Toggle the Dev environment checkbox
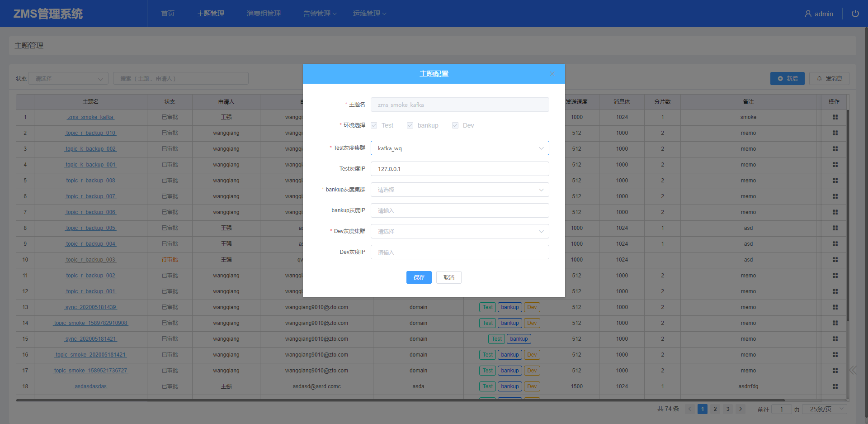The height and width of the screenshot is (424, 868). pos(455,125)
